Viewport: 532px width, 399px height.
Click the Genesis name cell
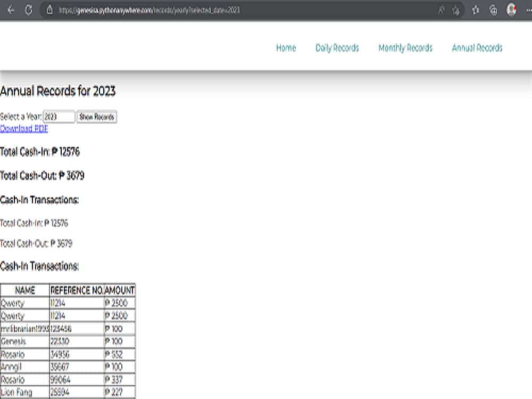[x=25, y=342]
